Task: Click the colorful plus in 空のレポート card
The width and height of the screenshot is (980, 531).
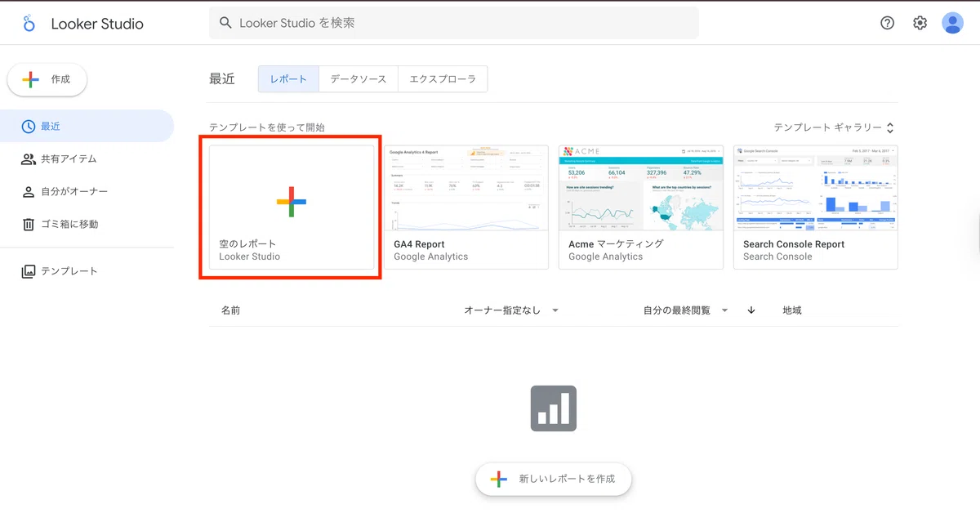Action: tap(292, 201)
